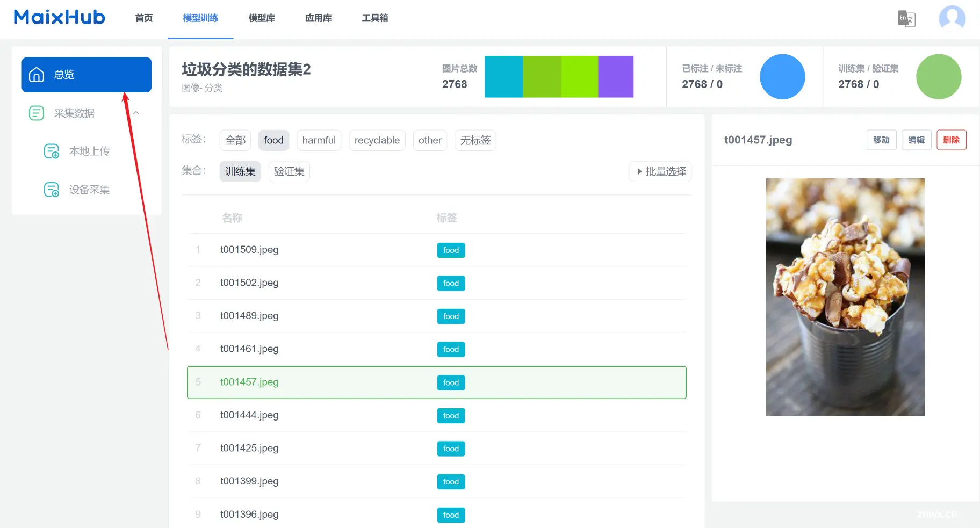Click the 标签 column header
980x528 pixels.
pos(446,218)
